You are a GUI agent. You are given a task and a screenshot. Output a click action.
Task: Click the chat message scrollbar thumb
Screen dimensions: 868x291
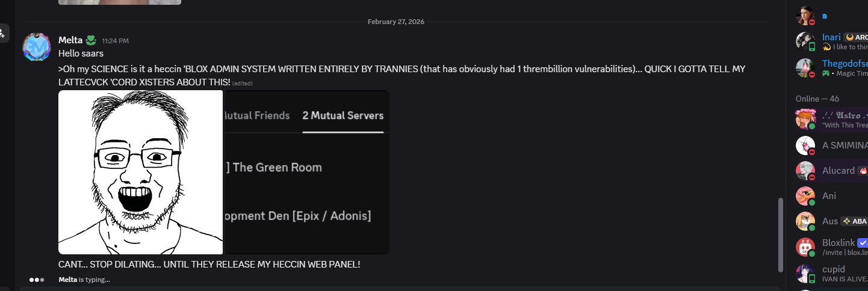(781, 234)
